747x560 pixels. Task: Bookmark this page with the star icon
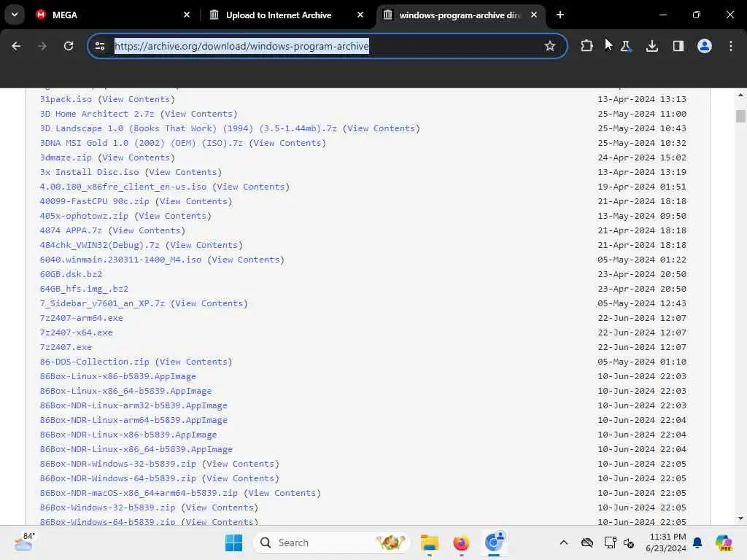coord(550,46)
